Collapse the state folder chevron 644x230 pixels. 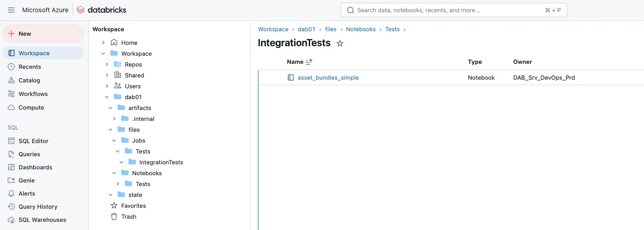click(x=110, y=195)
